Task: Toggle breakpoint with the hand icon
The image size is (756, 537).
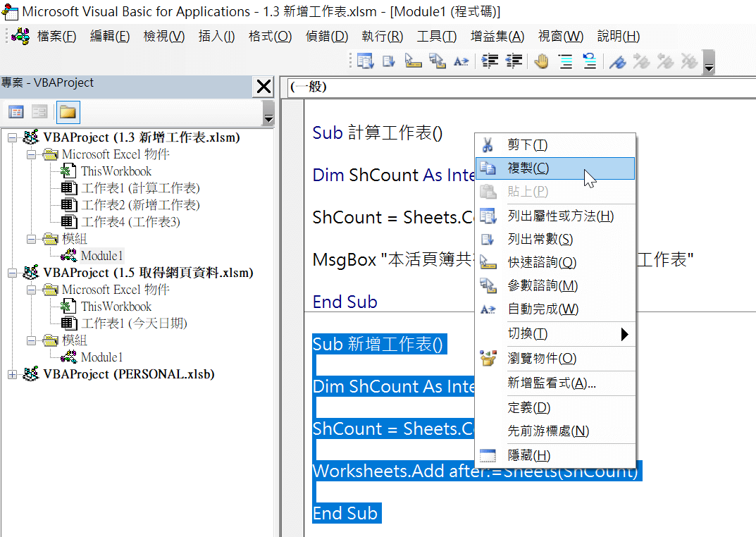Action: [541, 62]
